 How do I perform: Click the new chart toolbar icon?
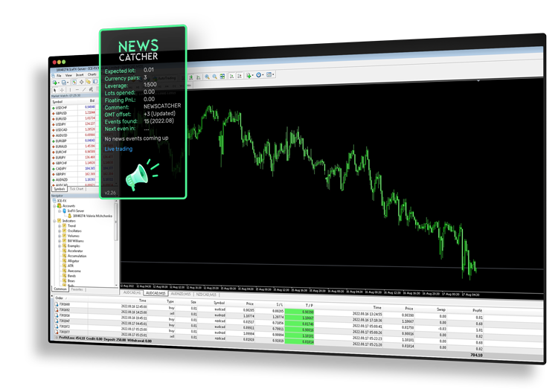pos(54,83)
